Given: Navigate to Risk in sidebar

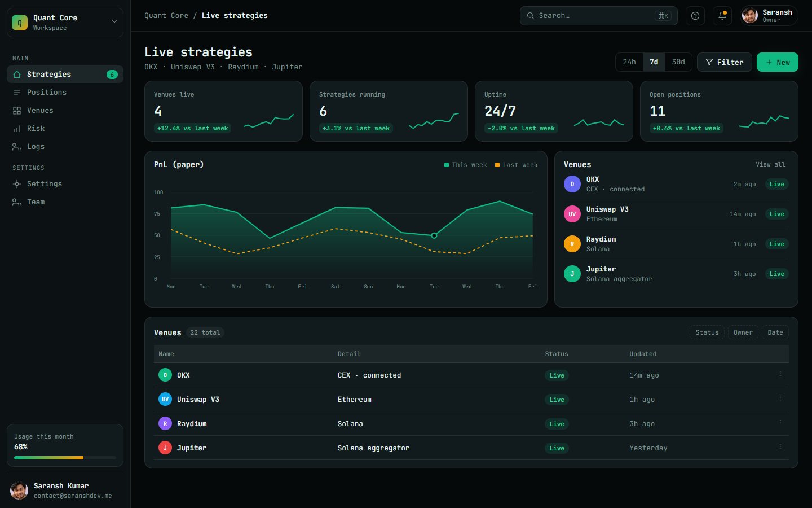Looking at the screenshot, I should pos(65,129).
